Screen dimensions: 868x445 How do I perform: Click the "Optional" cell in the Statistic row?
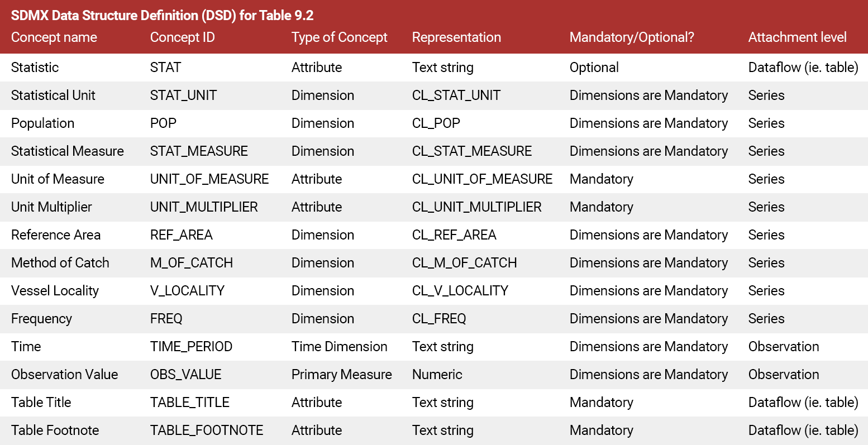point(594,68)
